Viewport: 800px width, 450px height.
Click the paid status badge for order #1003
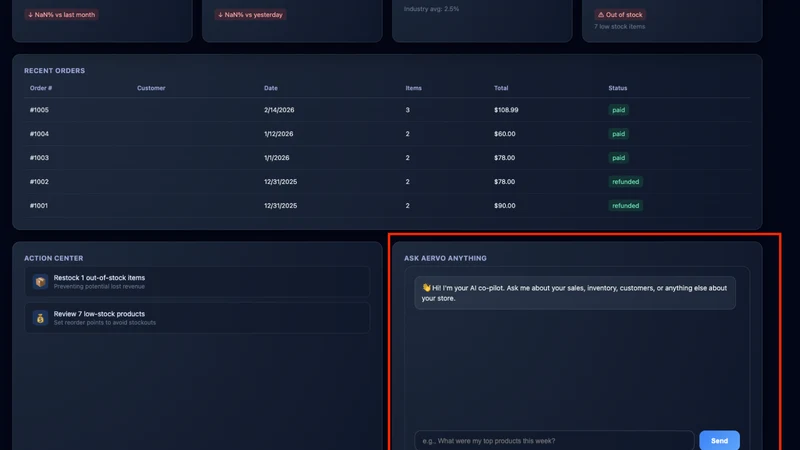point(618,158)
